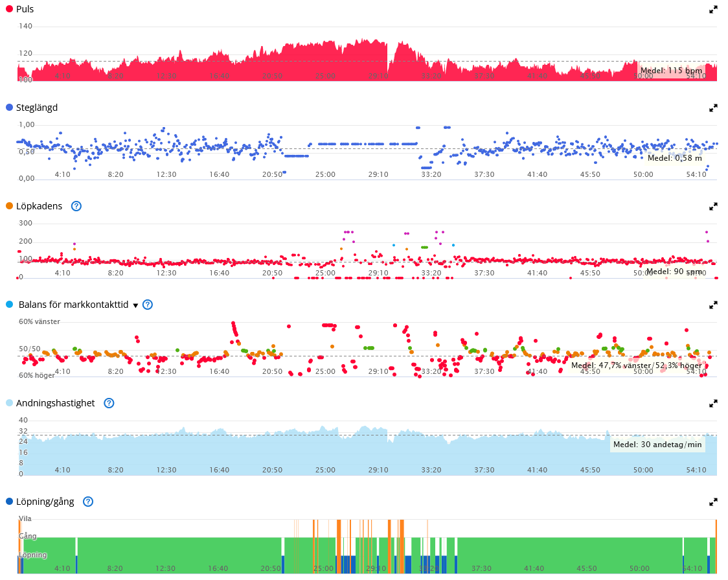Expand the Löpning/gång chart to fullscreen

tap(713, 502)
